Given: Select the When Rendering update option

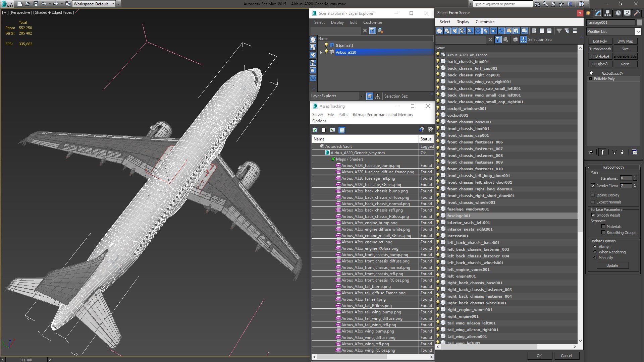Looking at the screenshot, I should point(595,252).
